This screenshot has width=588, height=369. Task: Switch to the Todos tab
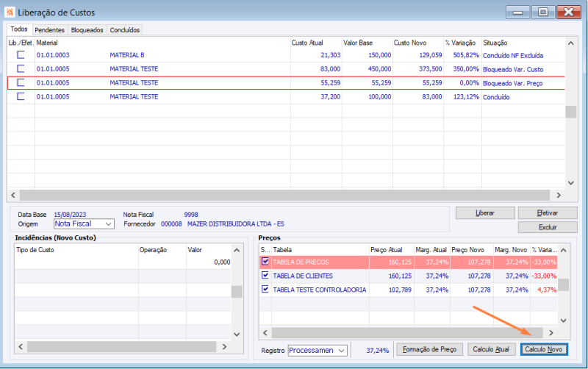(19, 29)
